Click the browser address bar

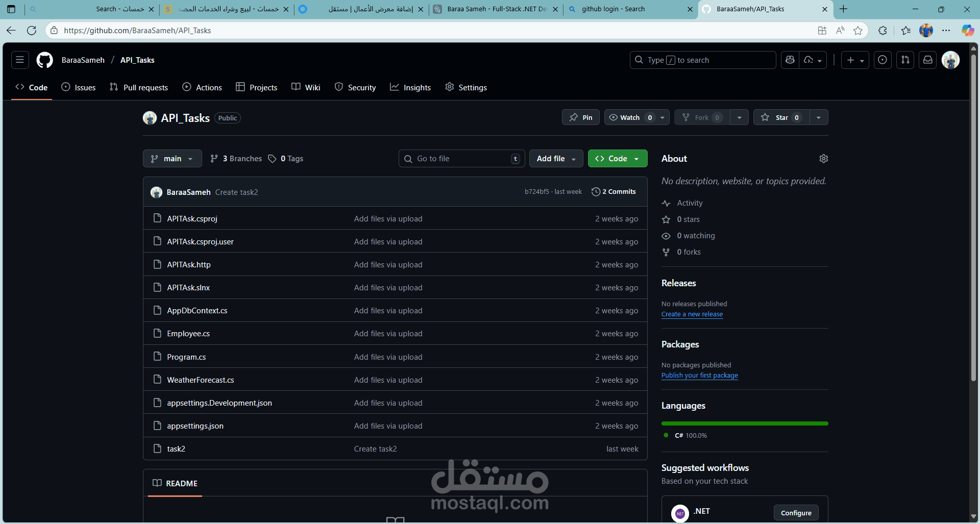coord(434,31)
